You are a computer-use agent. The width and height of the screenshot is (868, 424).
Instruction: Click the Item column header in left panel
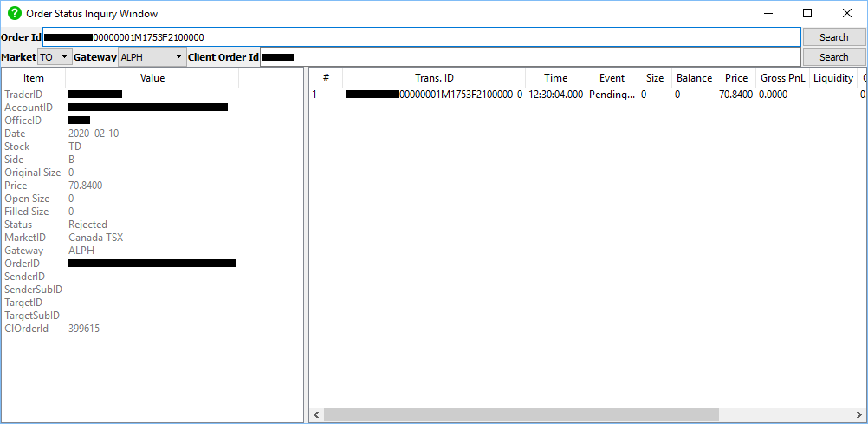click(34, 78)
